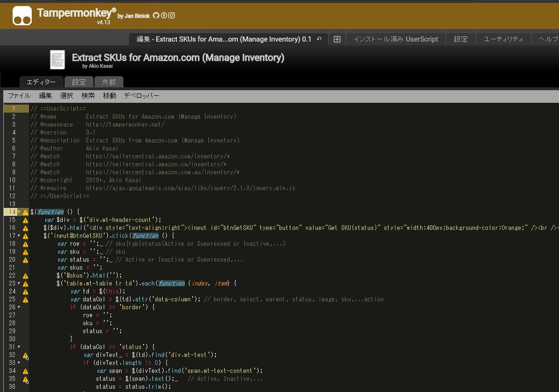
Task: Open the 移動 menu
Action: click(x=109, y=95)
